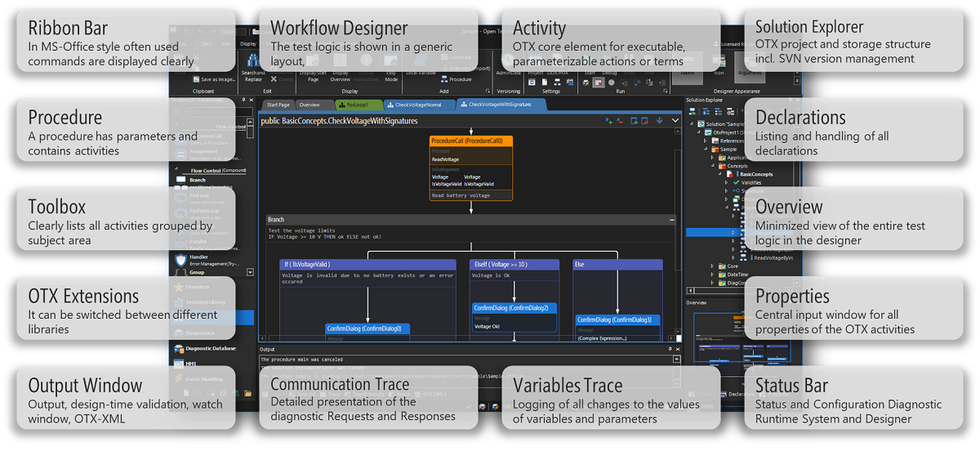Viewport: 980px width, 452px height.
Task: Open the Diagnostic Database library in Toolbox
Action: (205, 348)
